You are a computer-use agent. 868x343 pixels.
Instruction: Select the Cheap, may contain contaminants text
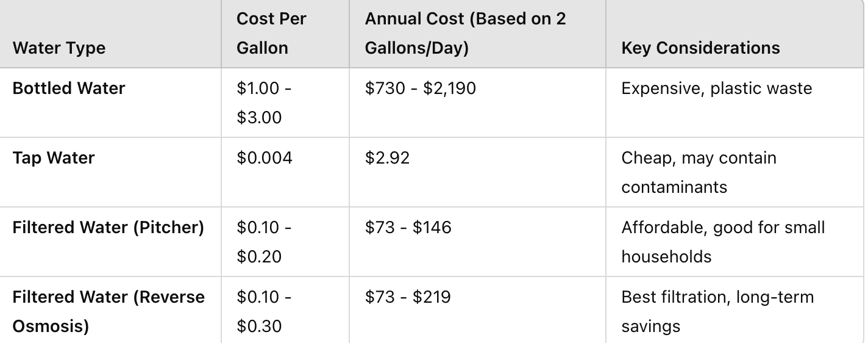coord(699,172)
